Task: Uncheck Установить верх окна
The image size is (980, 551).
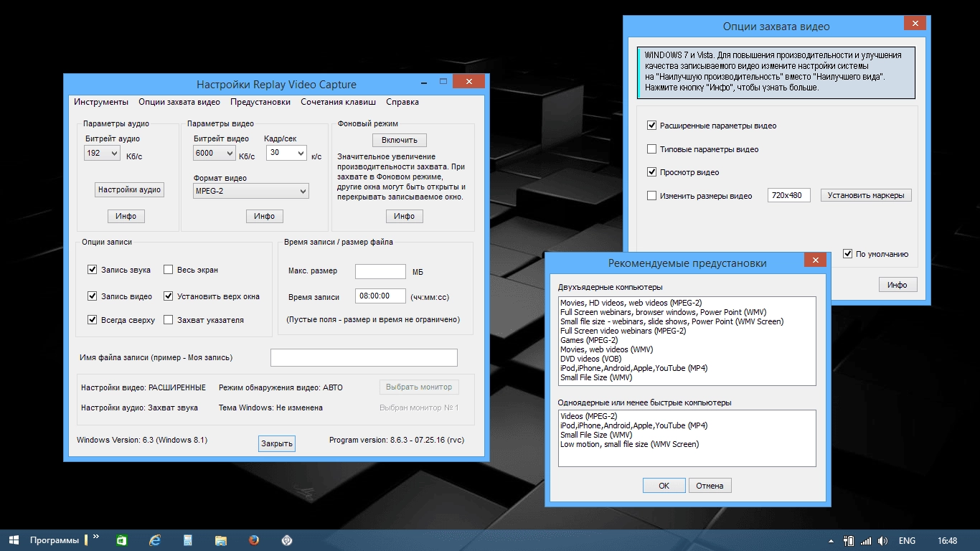Action: pos(169,296)
